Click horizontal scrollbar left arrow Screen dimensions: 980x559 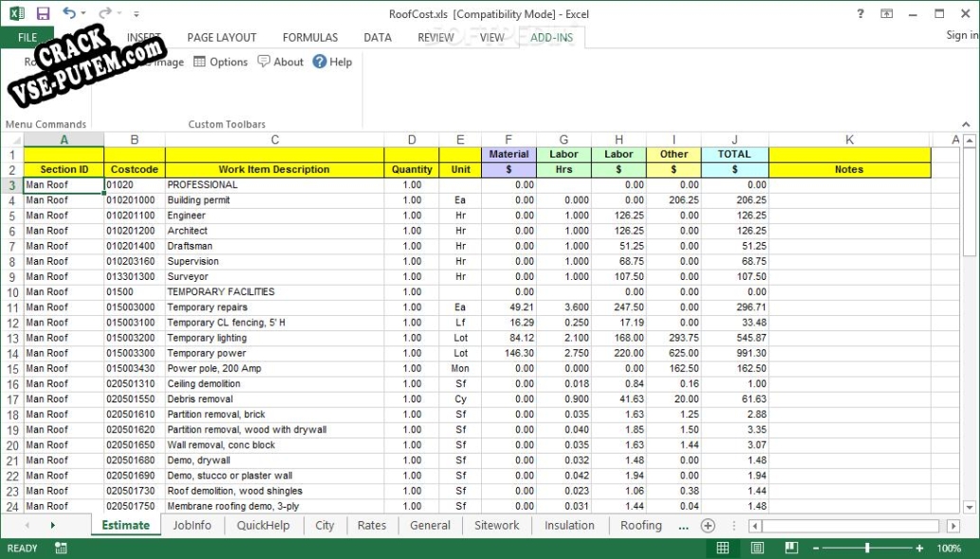click(x=755, y=526)
